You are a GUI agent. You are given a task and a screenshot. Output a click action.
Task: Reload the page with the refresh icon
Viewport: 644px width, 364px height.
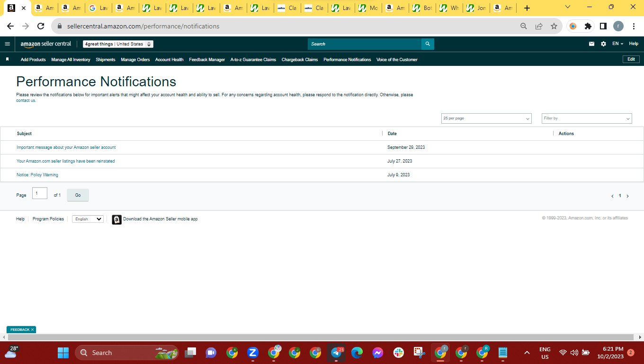point(41,26)
